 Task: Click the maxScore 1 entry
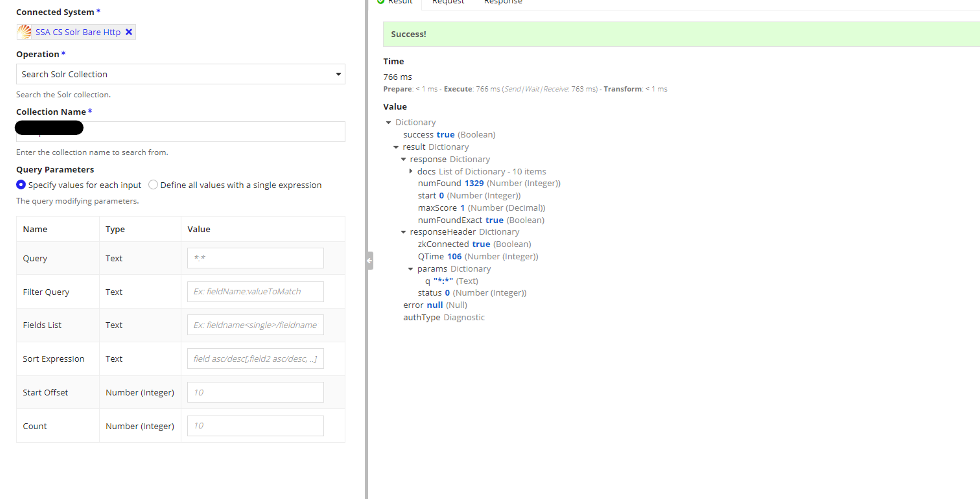tap(481, 208)
